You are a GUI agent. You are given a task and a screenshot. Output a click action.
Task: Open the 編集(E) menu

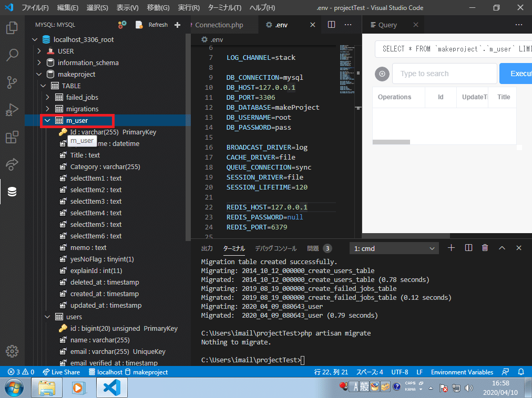pyautogui.click(x=68, y=7)
